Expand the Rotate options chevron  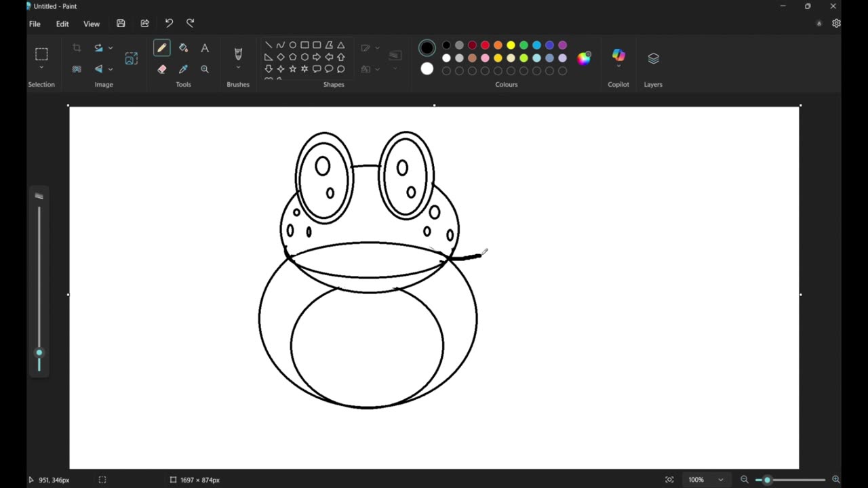(111, 48)
